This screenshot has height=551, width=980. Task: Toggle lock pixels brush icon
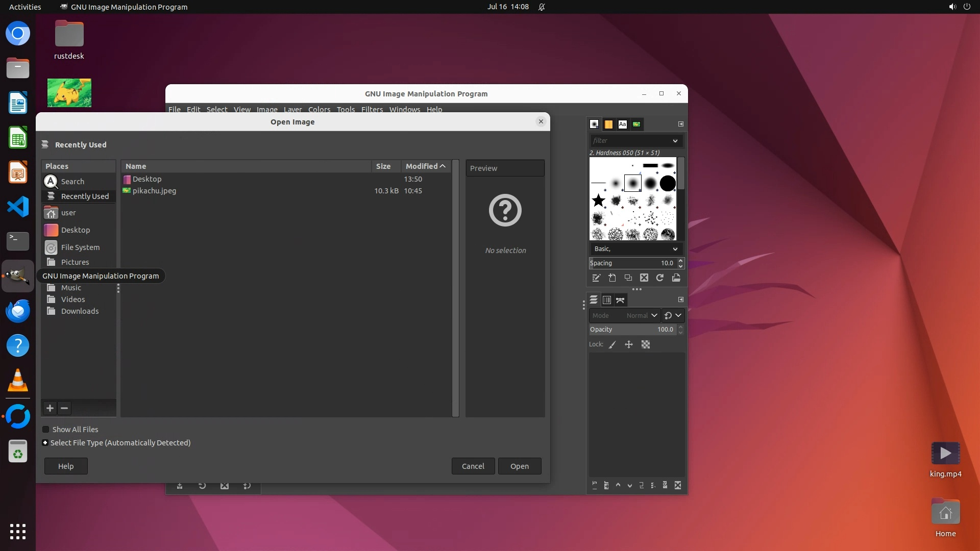(x=612, y=345)
